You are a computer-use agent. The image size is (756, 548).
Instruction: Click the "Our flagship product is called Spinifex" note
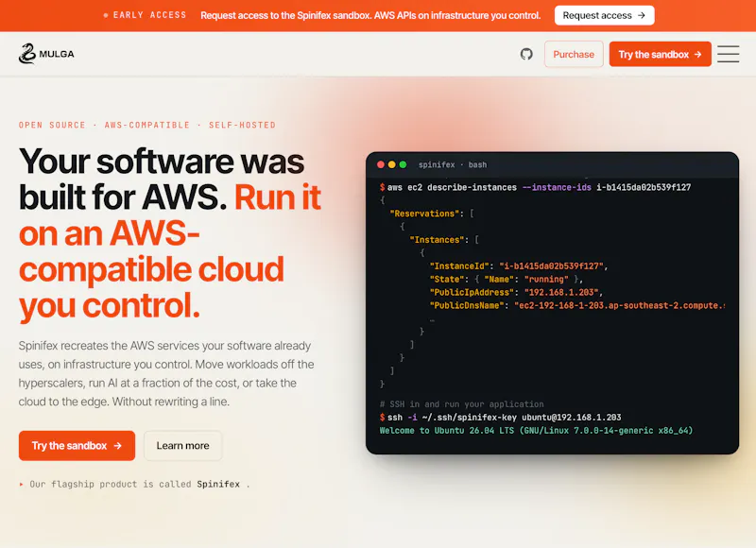tap(134, 485)
